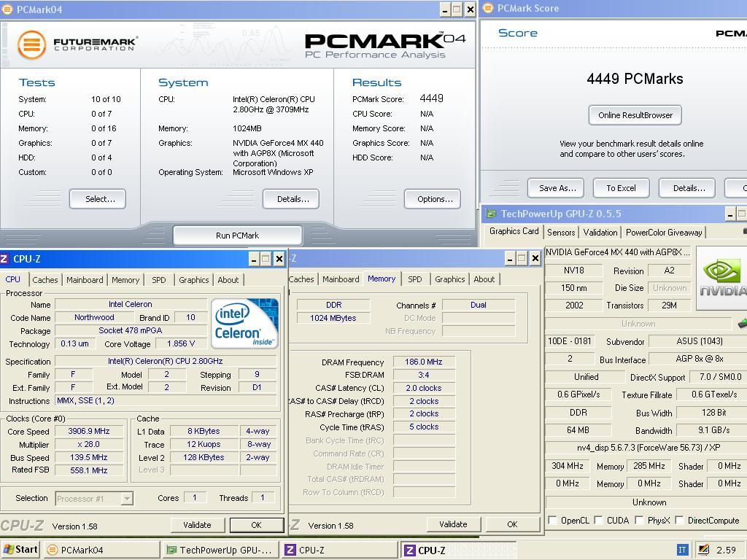Image resolution: width=747 pixels, height=560 pixels.
Task: Click the NVIDIA logo in GPU-Z
Action: point(721,278)
